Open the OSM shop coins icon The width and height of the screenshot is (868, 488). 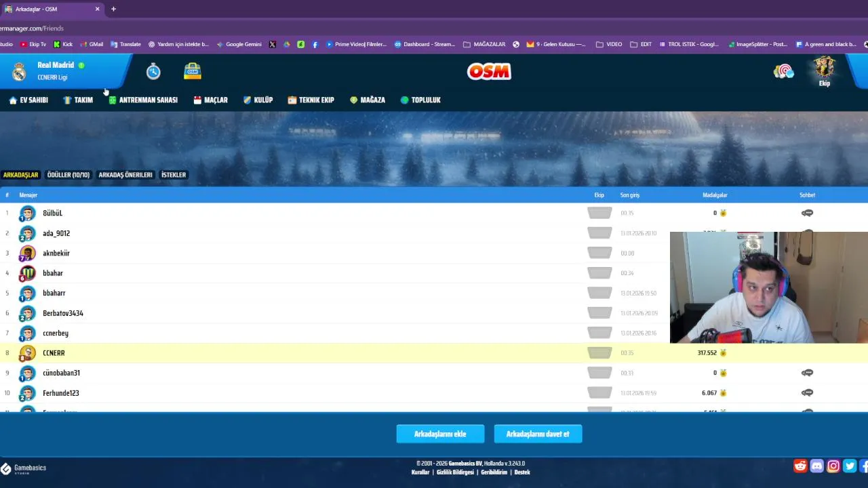193,71
